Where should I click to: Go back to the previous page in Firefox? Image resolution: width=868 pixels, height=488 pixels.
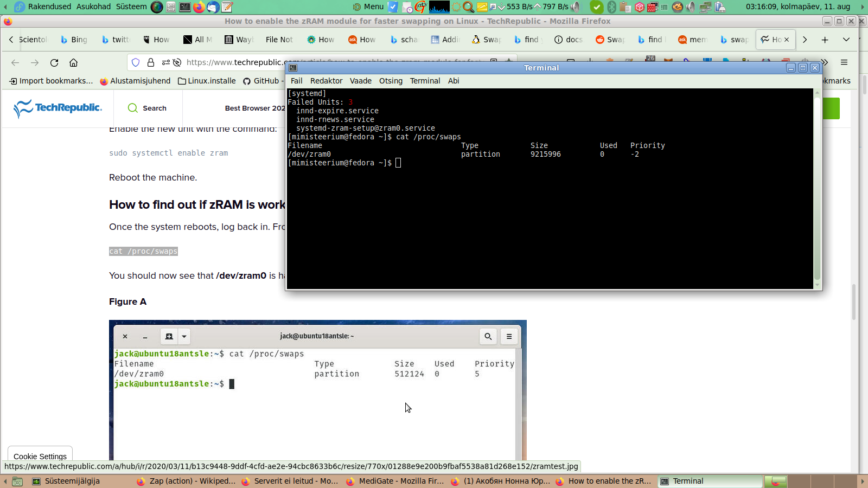[x=15, y=62]
